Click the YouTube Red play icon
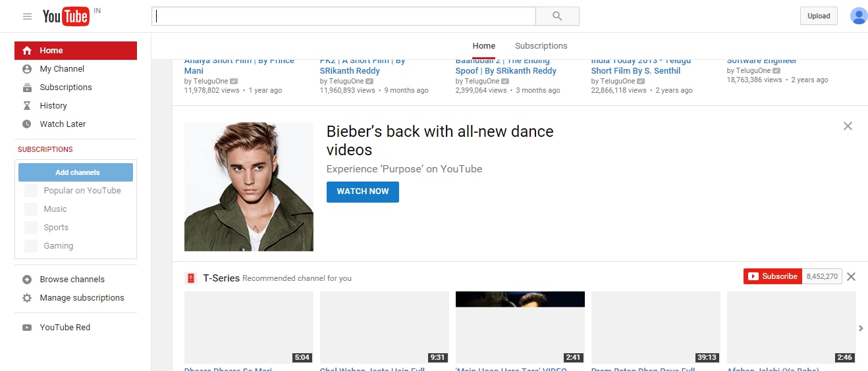The image size is (868, 371). pyautogui.click(x=27, y=328)
